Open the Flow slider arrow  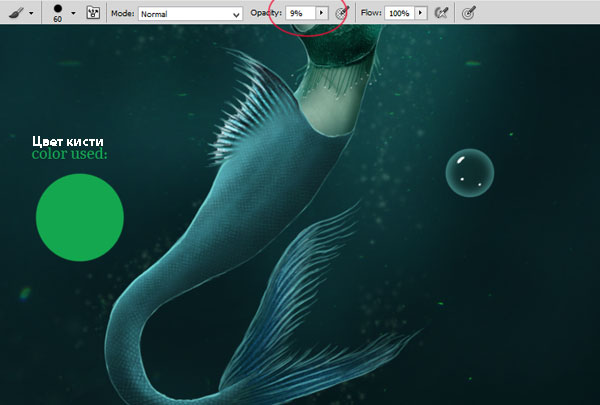tap(421, 13)
